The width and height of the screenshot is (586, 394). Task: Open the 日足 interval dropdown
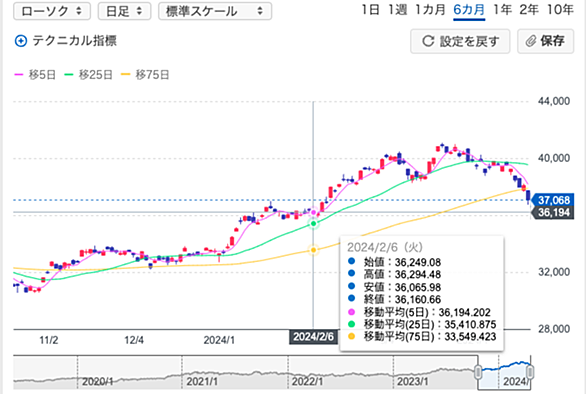[124, 11]
